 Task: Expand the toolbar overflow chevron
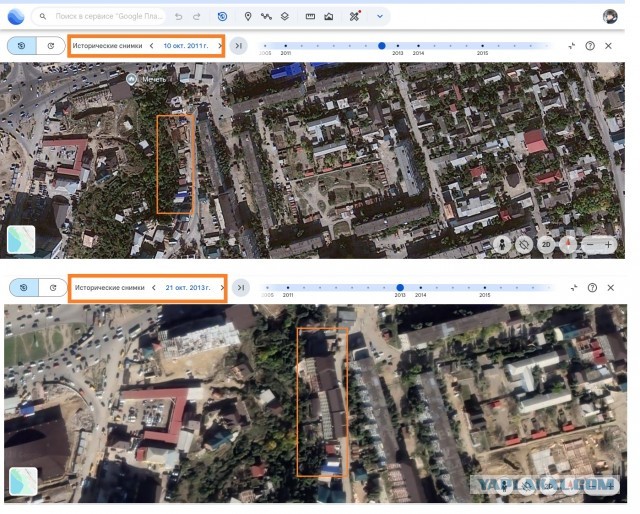pos(380,17)
